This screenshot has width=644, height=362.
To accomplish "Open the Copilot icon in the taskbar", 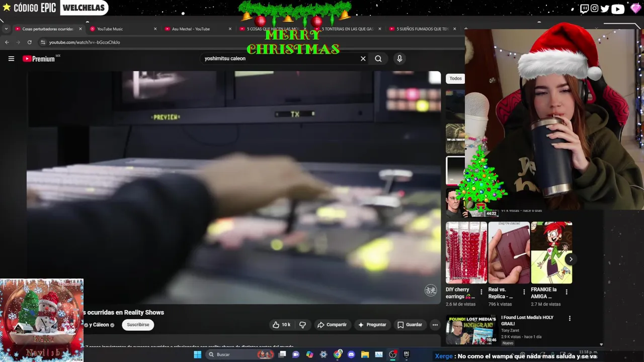I will 309,354.
